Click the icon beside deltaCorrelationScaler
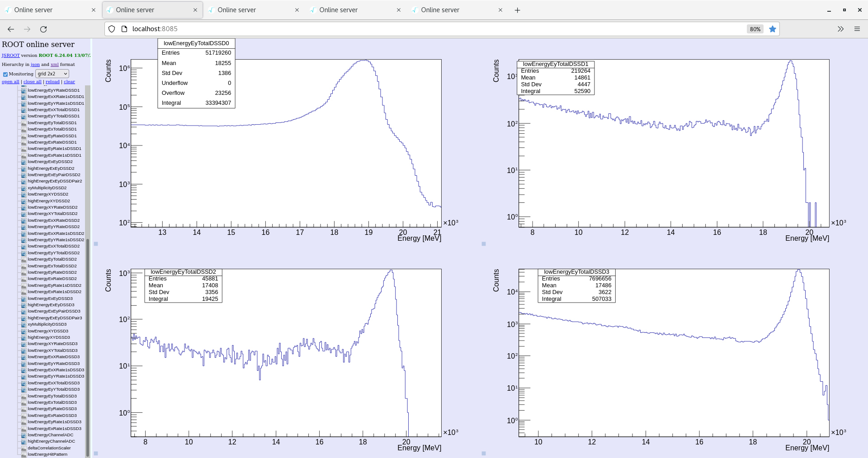868x458 pixels. click(x=24, y=448)
